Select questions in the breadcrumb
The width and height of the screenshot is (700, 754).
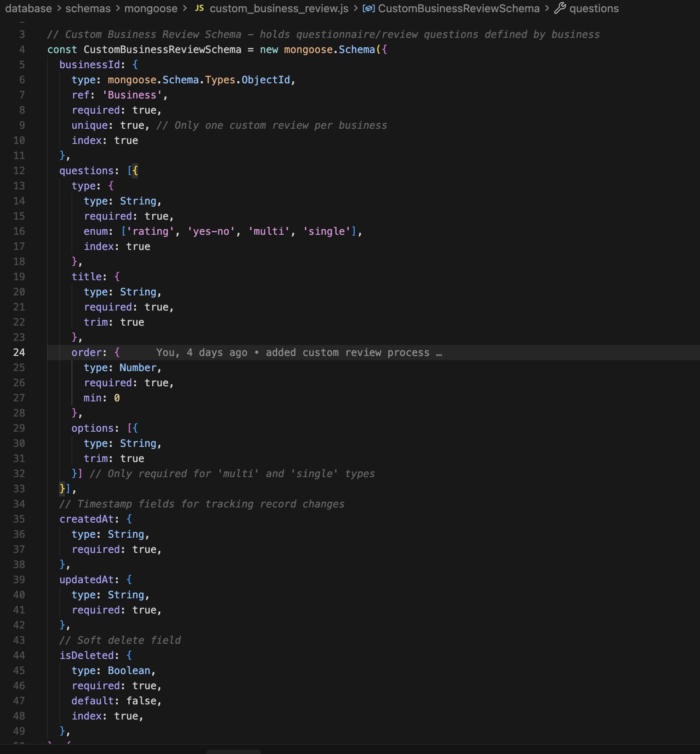594,8
